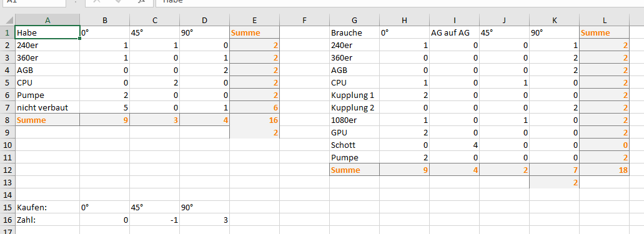
Task: Click the 'Kupplung 2' cell
Action: point(354,107)
